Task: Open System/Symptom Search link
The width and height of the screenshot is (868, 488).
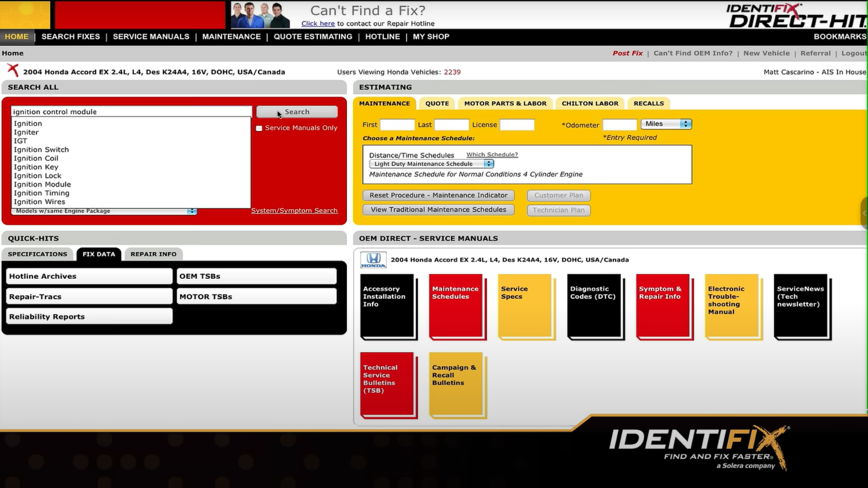Action: pyautogui.click(x=294, y=210)
